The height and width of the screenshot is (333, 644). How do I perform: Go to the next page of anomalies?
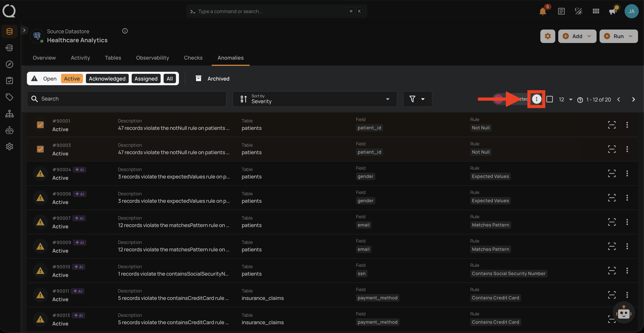[633, 100]
